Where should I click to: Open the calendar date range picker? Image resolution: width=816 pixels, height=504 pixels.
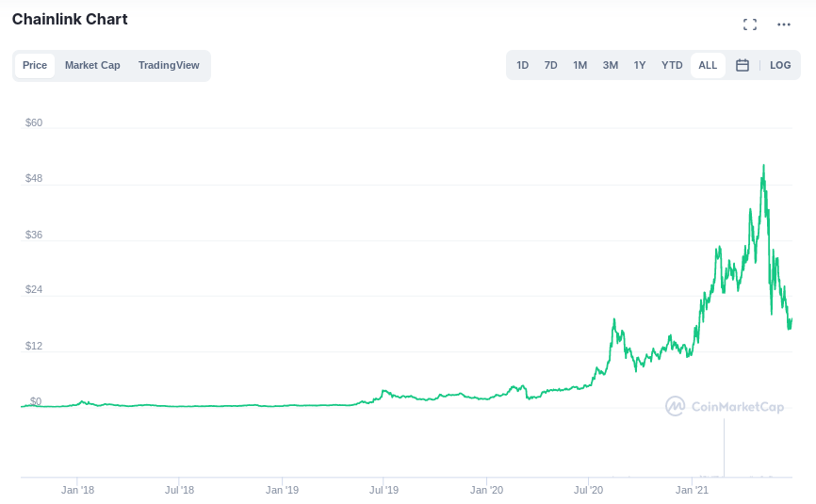[x=743, y=65]
